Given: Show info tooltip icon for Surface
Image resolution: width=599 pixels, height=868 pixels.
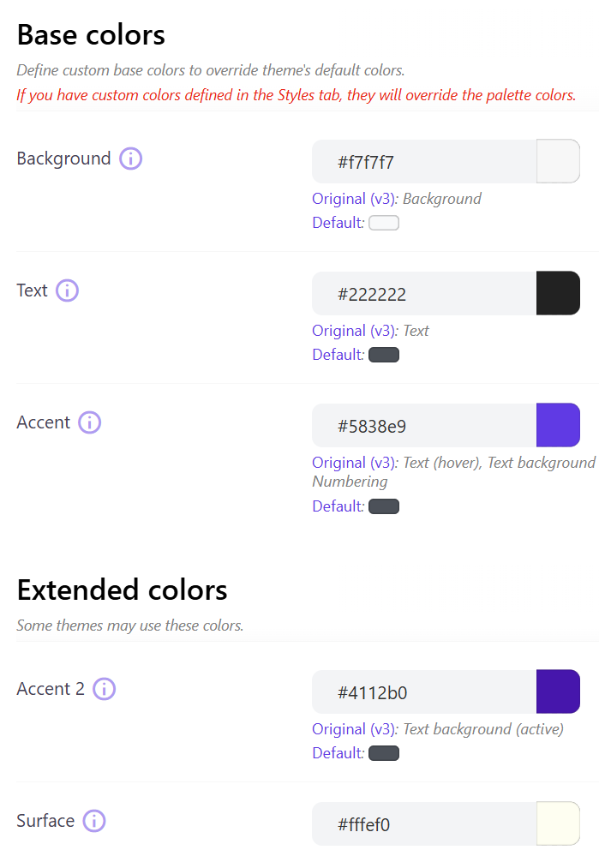Looking at the screenshot, I should (94, 821).
